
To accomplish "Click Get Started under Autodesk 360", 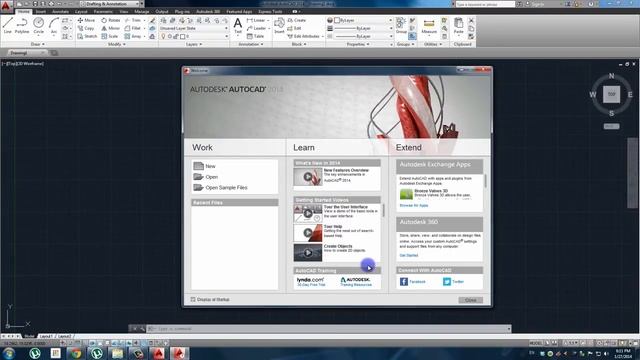I will (409, 255).
